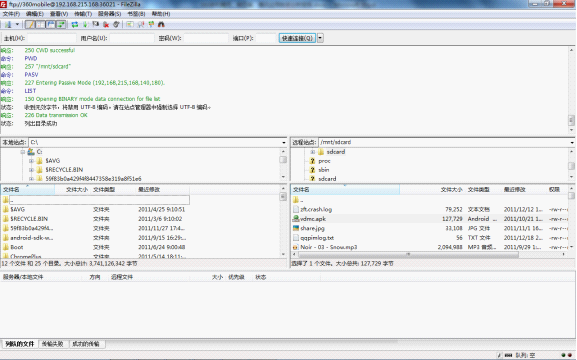Select the proc node in remote tree
This screenshot has height=360, width=577.
(x=324, y=161)
